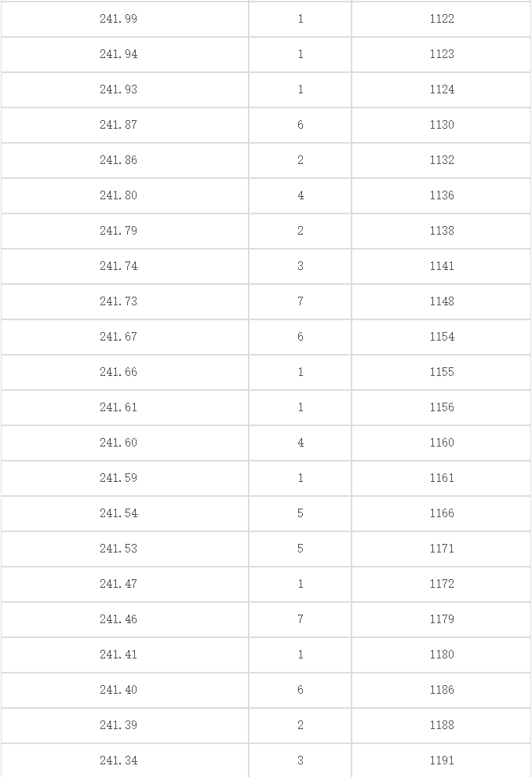Image resolution: width=532 pixels, height=777 pixels.
Task: Click the score cell 241.59
Action: pos(118,478)
